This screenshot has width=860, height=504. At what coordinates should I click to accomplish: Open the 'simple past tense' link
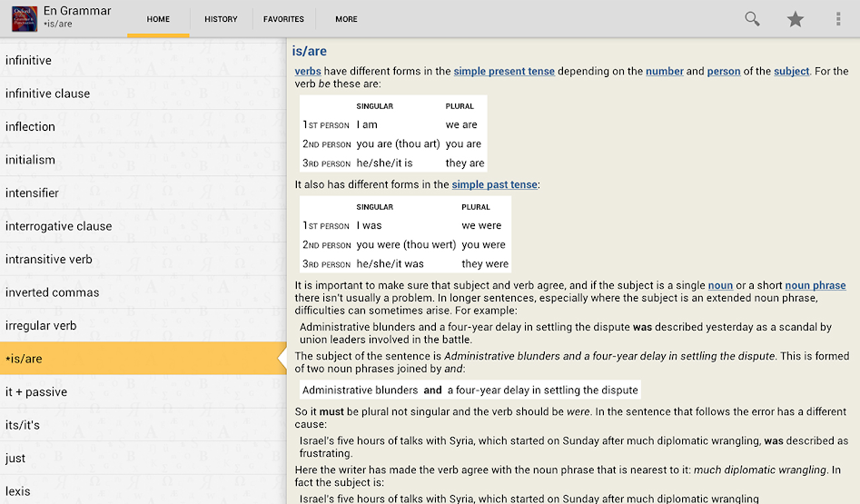pyautogui.click(x=495, y=184)
